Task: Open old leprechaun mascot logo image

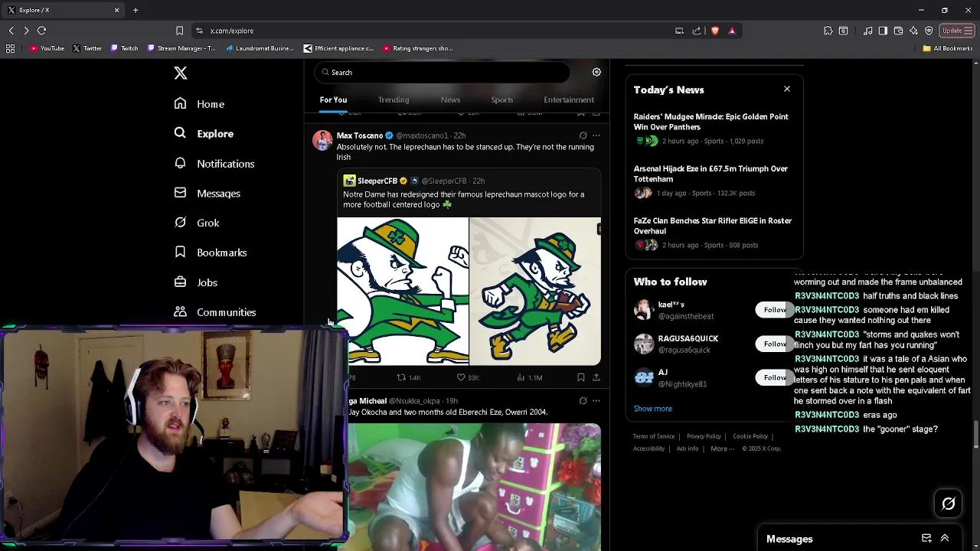Action: click(x=403, y=292)
